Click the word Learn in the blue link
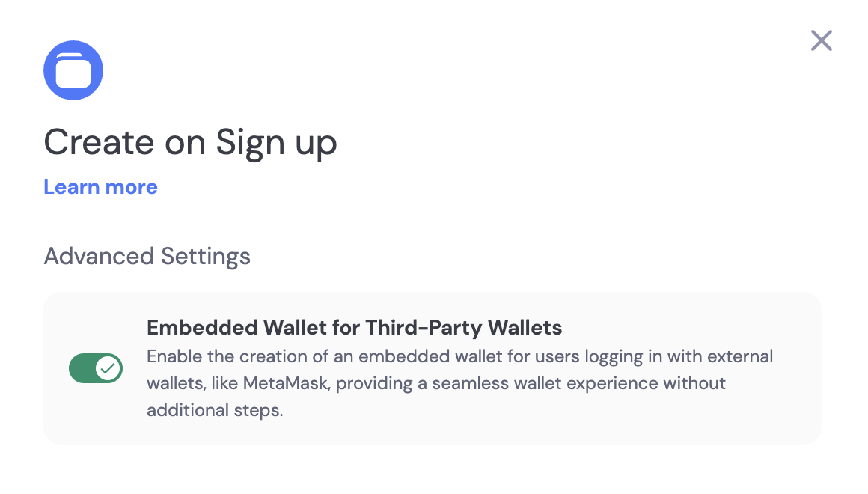Viewport: 868px width, 494px height. pos(71,187)
